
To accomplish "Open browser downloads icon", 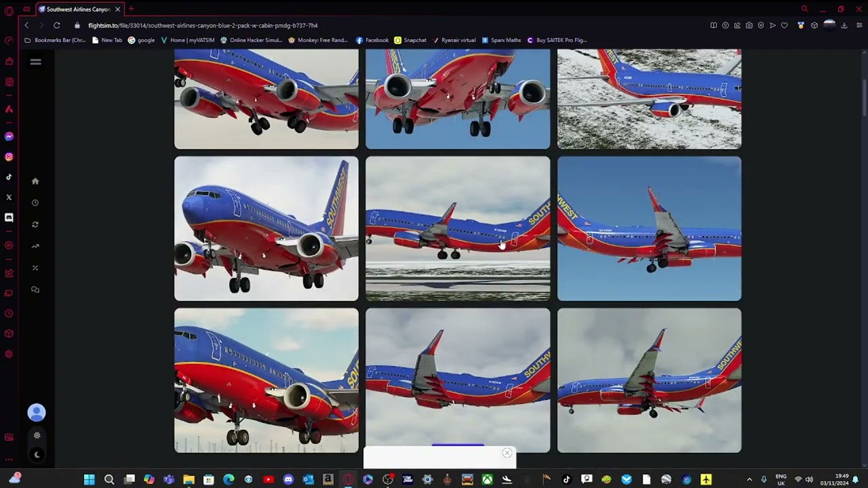I will pos(844,25).
